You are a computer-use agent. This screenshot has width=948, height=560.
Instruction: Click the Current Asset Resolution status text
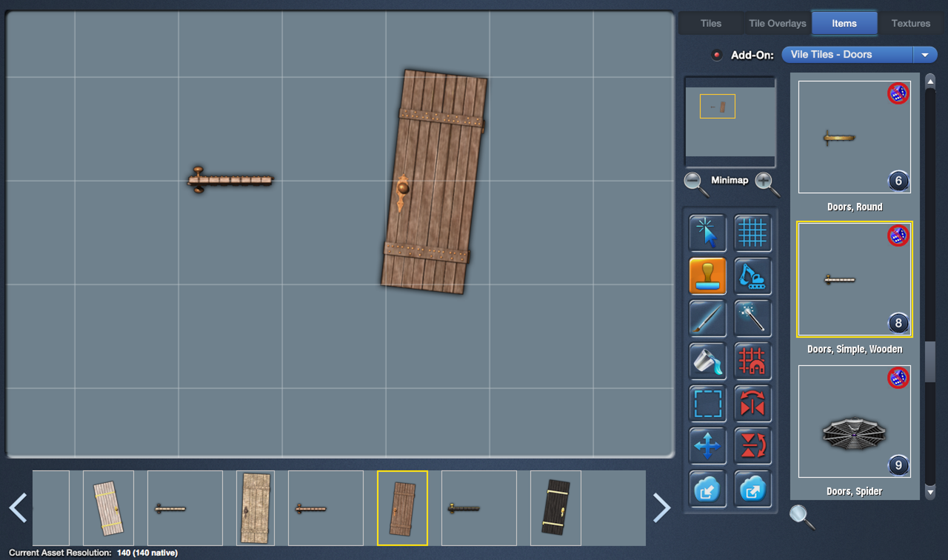tap(93, 553)
